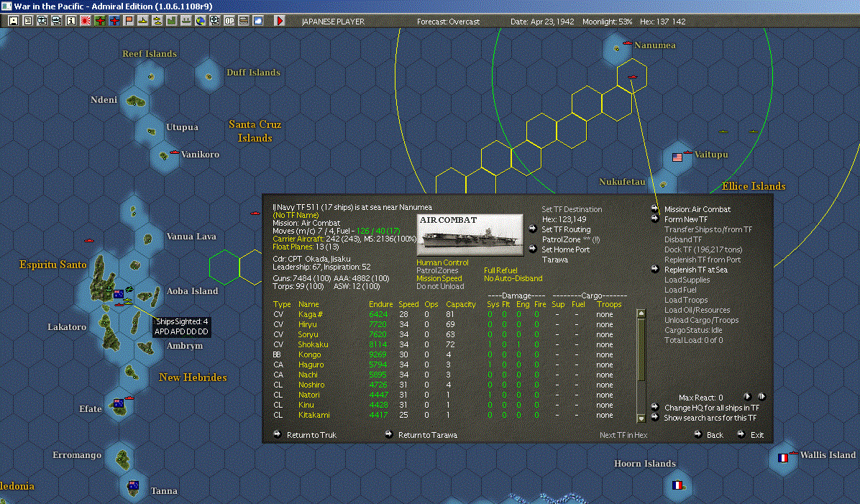The width and height of the screenshot is (860, 504).
Task: Open cruiser Kitakami in the list
Action: click(314, 415)
